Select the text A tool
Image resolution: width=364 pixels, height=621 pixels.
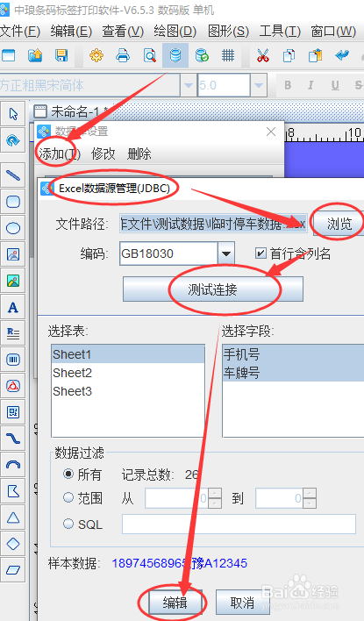(13, 307)
